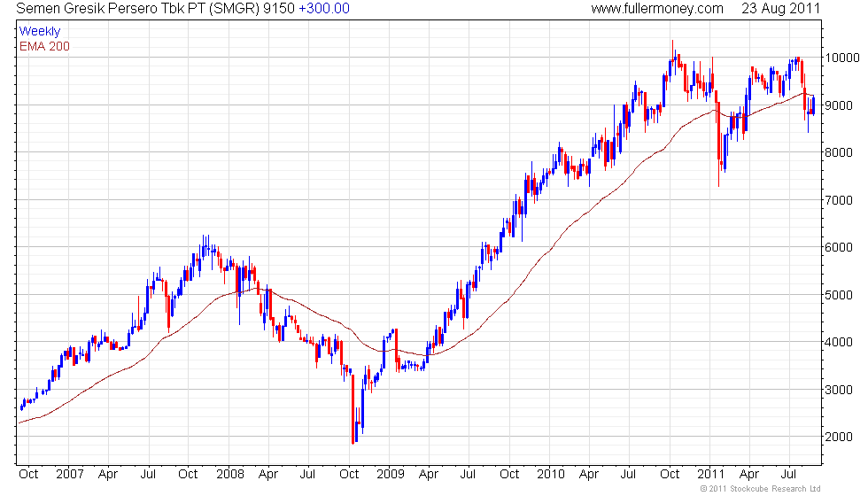Click the 2000 price axis label

[840, 437]
